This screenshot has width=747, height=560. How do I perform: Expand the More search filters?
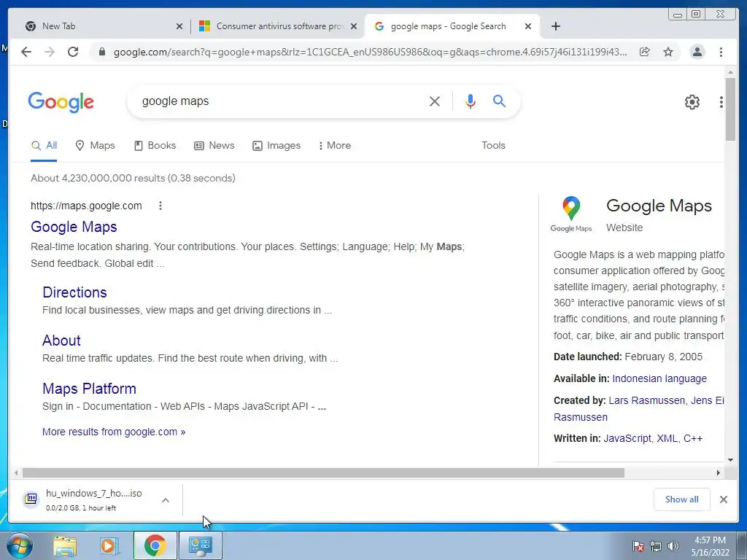click(334, 146)
